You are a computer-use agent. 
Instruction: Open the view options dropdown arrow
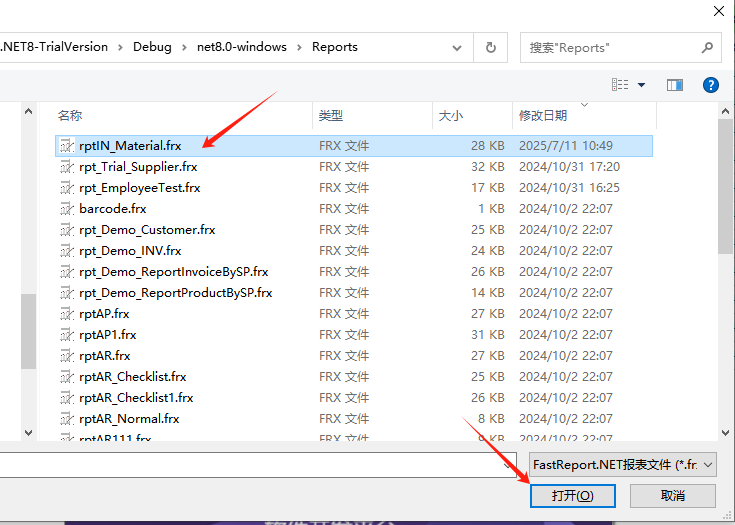click(641, 85)
